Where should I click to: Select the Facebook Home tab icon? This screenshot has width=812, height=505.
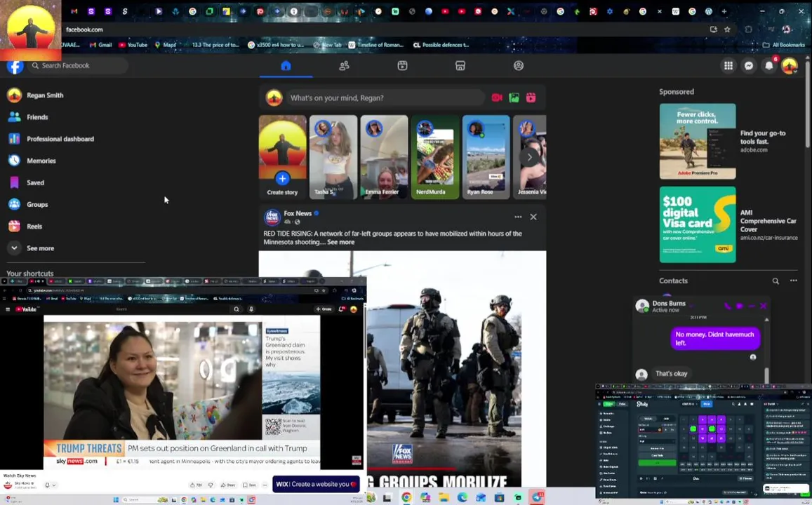[286, 66]
